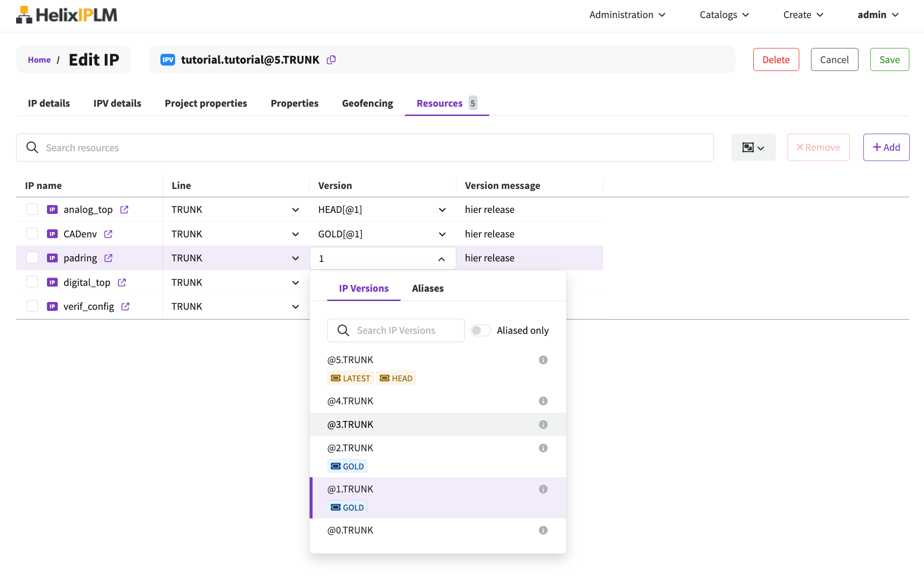The image size is (924, 582).
Task: Click the Remove button
Action: coord(818,147)
